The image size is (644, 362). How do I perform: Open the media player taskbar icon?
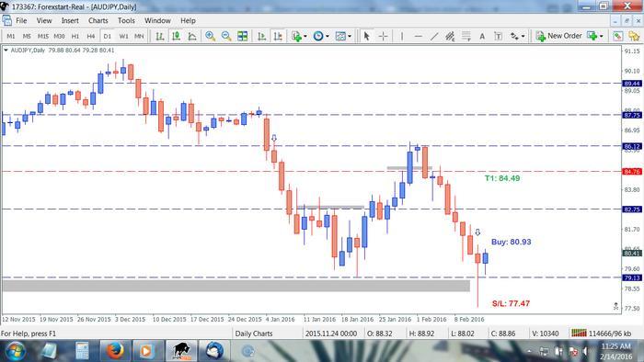click(145, 351)
